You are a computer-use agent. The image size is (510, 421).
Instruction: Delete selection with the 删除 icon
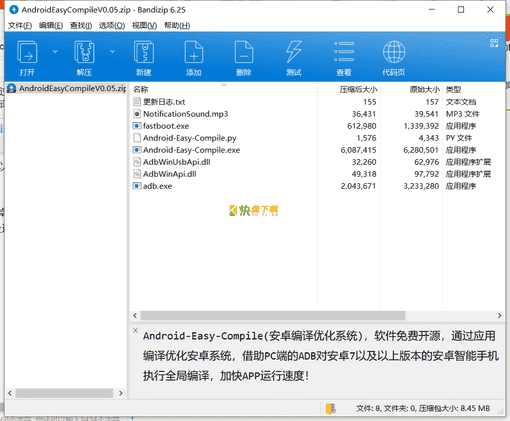click(x=244, y=58)
